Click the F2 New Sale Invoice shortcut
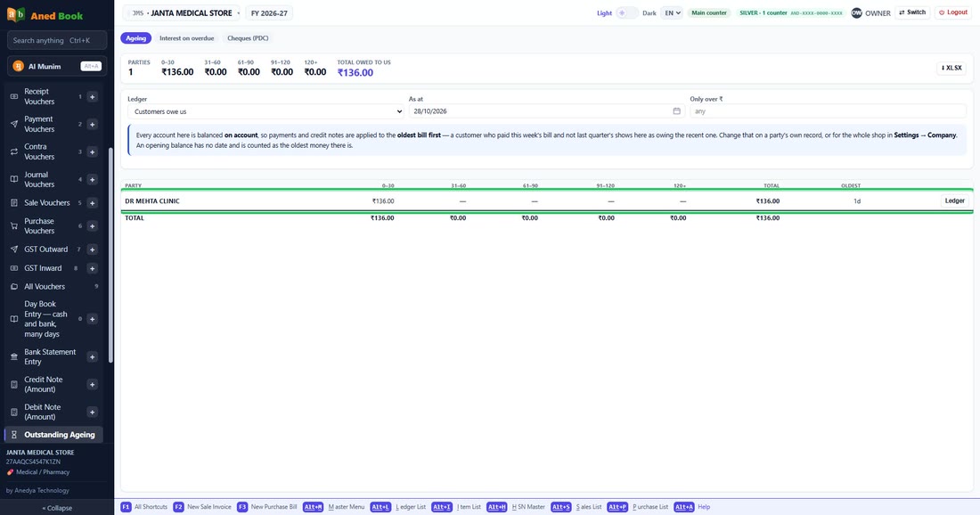The height and width of the screenshot is (515, 980). click(x=202, y=507)
